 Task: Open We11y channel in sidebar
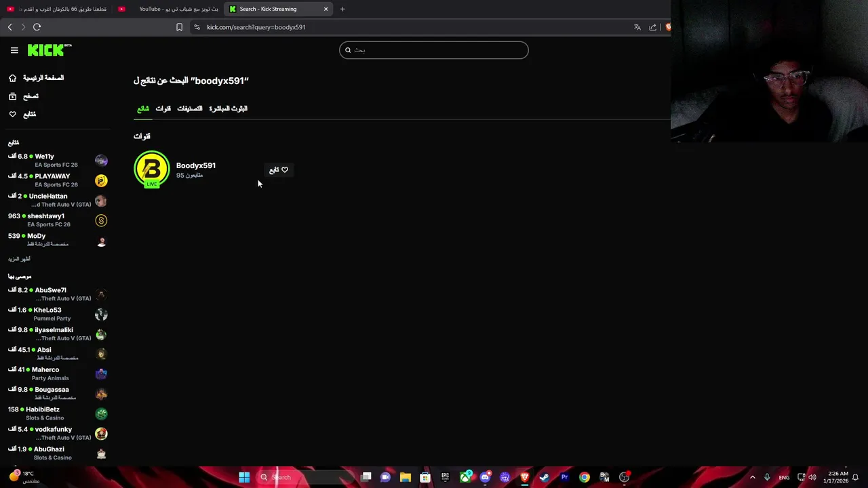pyautogui.click(x=58, y=161)
